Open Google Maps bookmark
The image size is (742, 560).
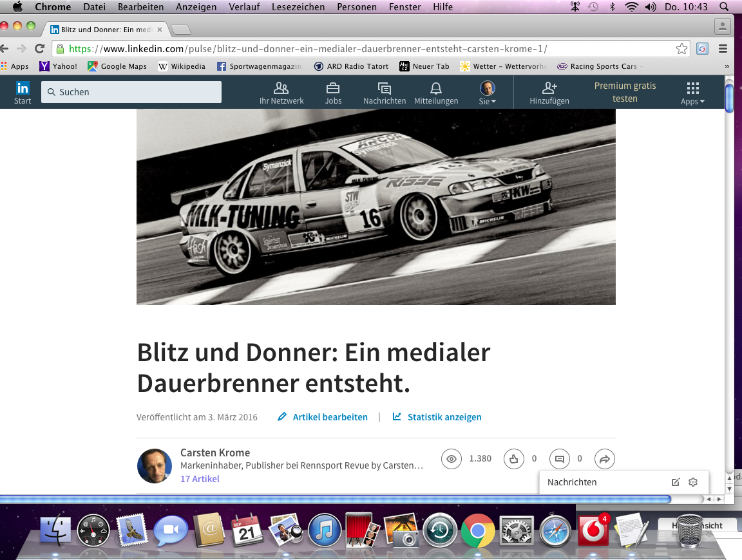coord(117,66)
